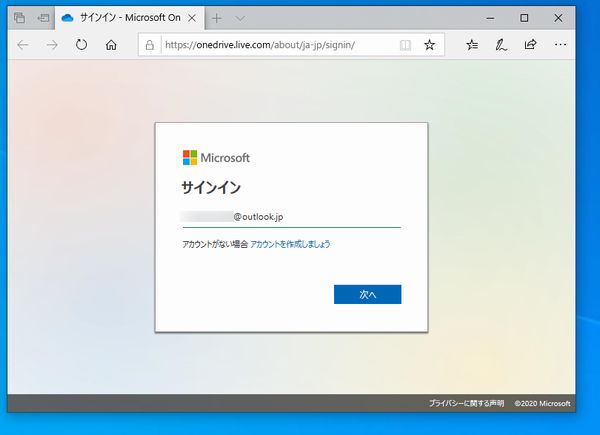The height and width of the screenshot is (435, 600).
Task: Open the reading view book icon
Action: point(405,45)
